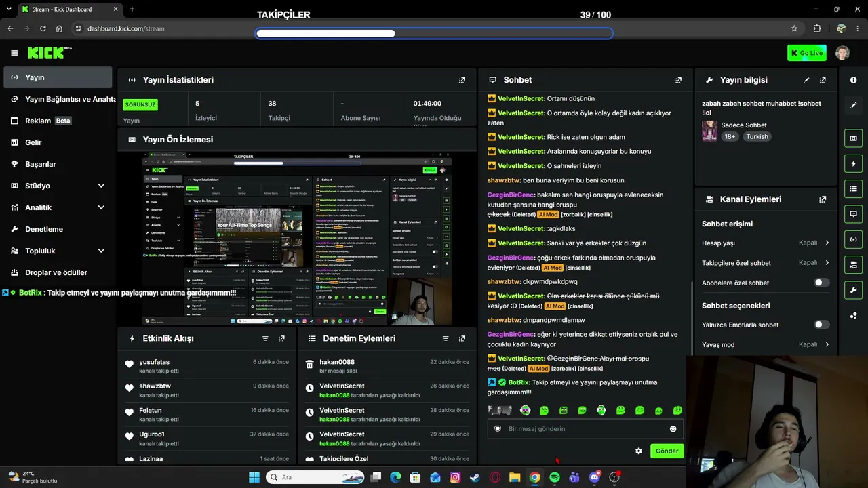The width and height of the screenshot is (868, 488).
Task: Open the Chrome extensions puzzle icon
Action: 817,28
